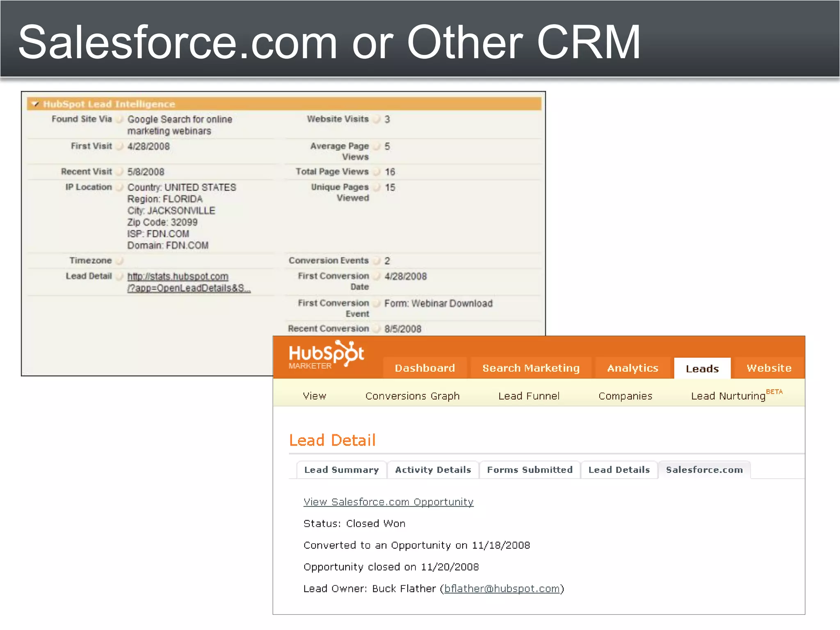
Task: Switch to the Forms Submitted tab
Action: click(x=530, y=470)
